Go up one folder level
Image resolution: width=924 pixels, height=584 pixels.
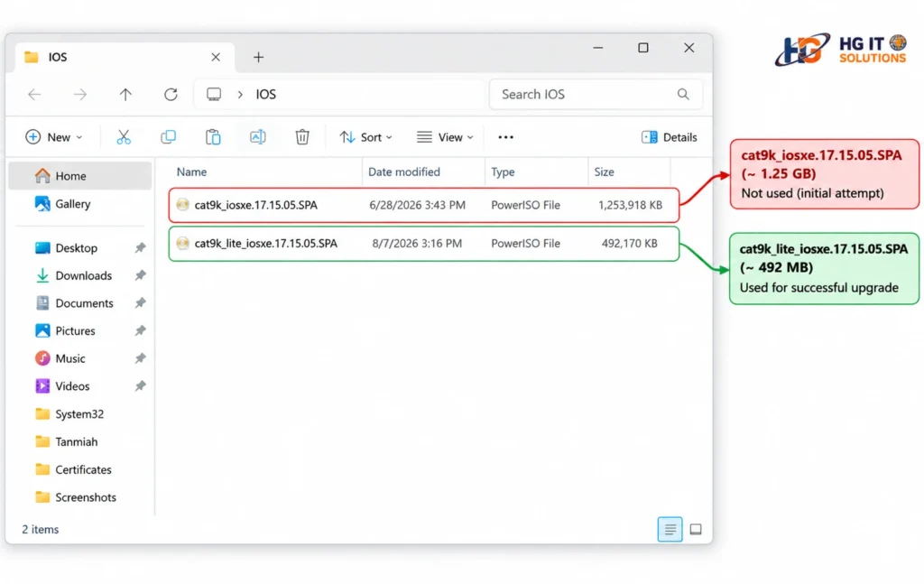coord(125,94)
